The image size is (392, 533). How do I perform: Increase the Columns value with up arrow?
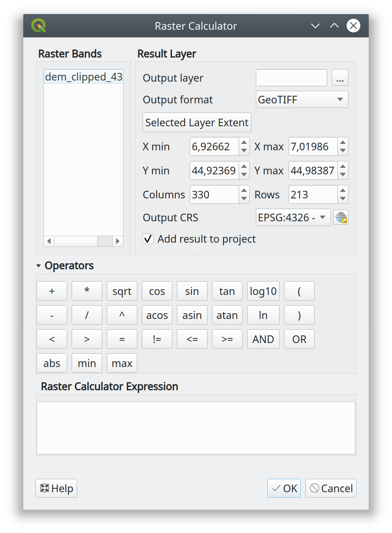[x=244, y=191]
